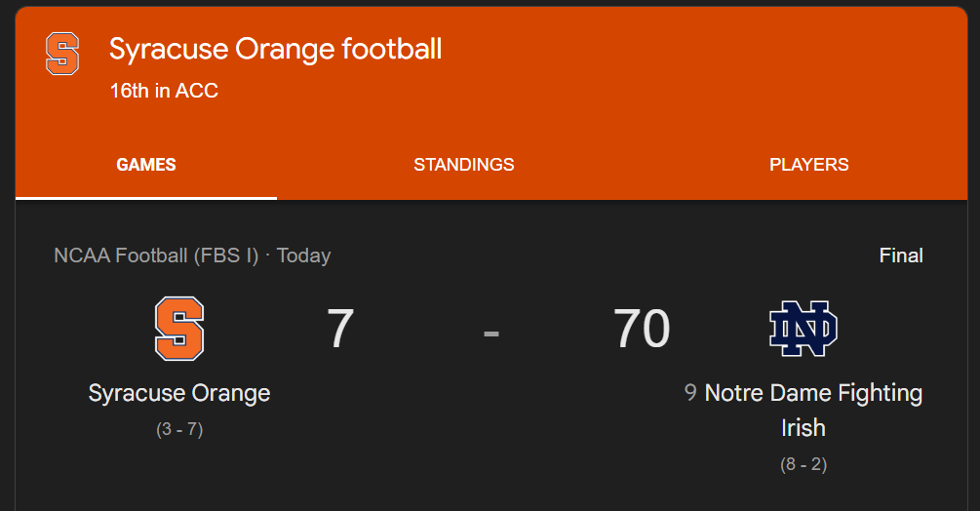Click the Final game status text
The image size is (980, 511).
pos(900,255)
